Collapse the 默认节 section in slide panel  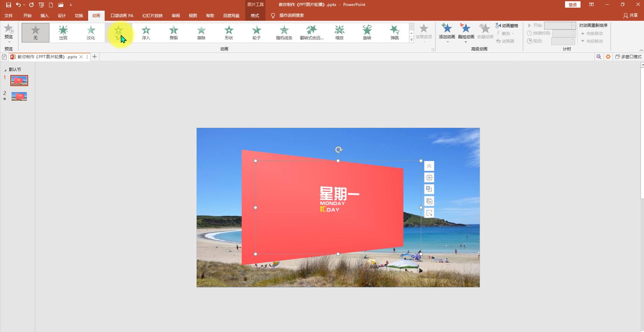pos(5,70)
